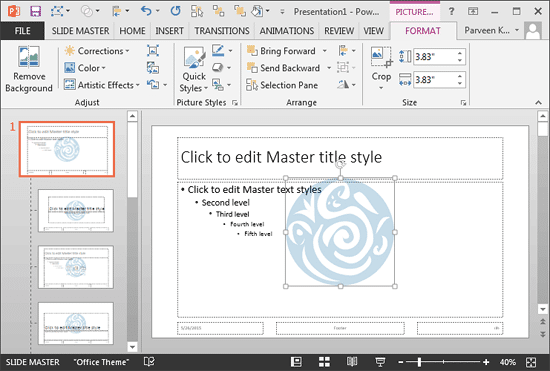Click Send Backward button
Viewport: 550px width, 371px height.
[283, 68]
